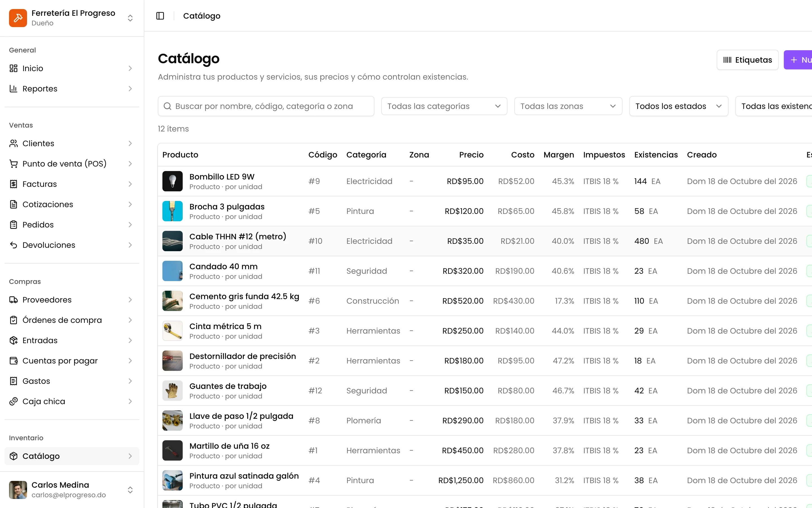Click the Caja chica coins icon
The width and height of the screenshot is (812, 508).
click(14, 402)
